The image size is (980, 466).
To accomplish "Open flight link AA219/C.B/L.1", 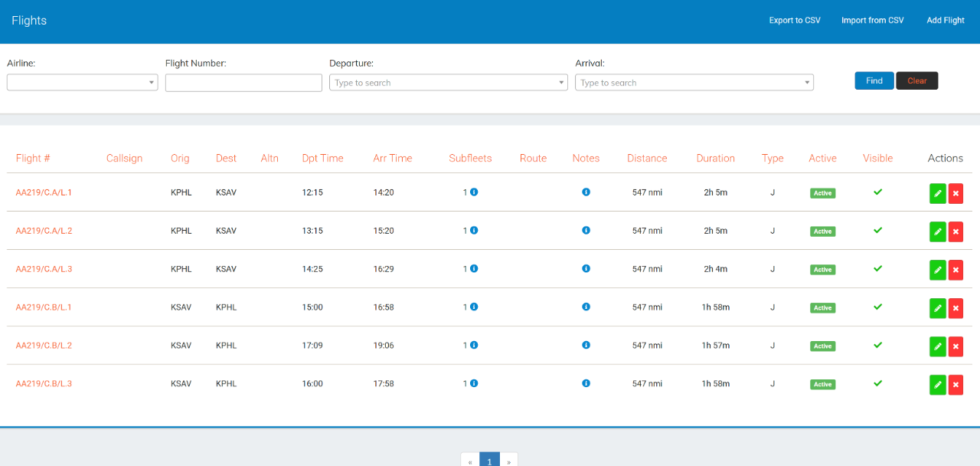I will click(44, 307).
